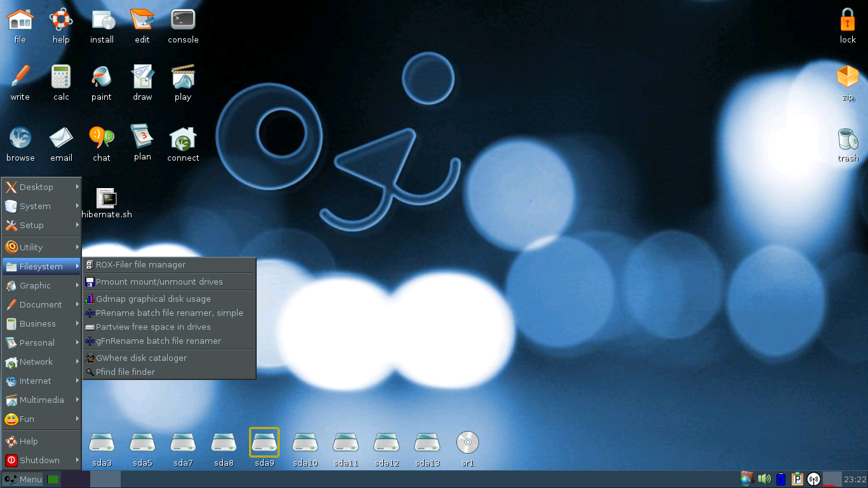Open Pmount mount/unmount drives
The height and width of the screenshot is (488, 868).
(169, 281)
